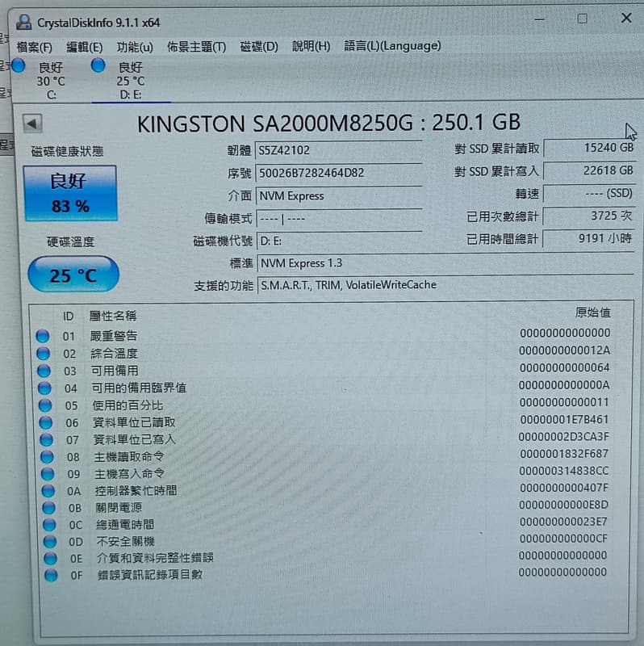Click the CrystalDiskInfo app icon in title bar
The width and height of the screenshot is (644, 646).
click(x=24, y=22)
